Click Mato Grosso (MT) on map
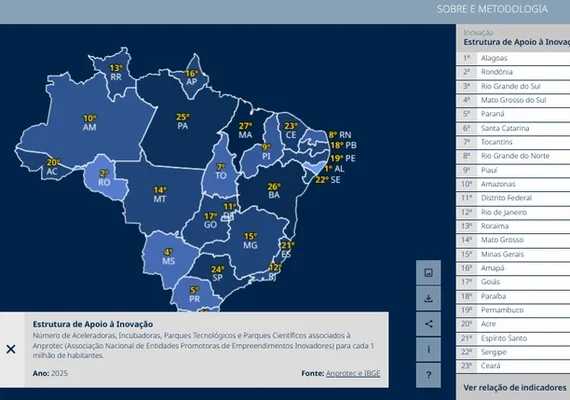 pyautogui.click(x=160, y=195)
